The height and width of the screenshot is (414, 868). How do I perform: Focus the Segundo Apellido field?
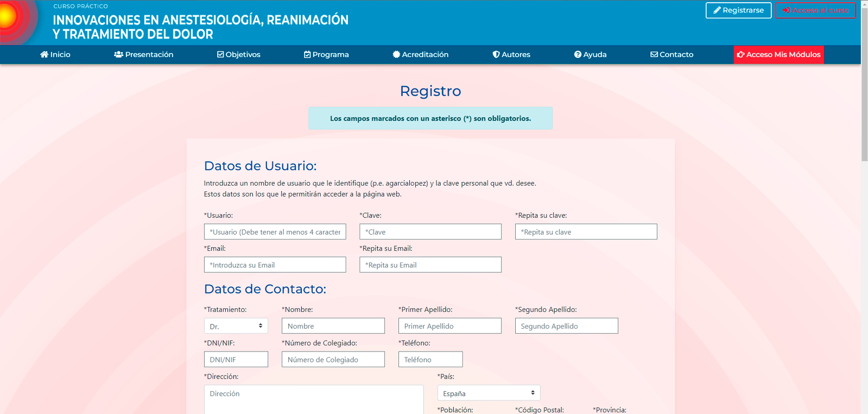tap(567, 326)
